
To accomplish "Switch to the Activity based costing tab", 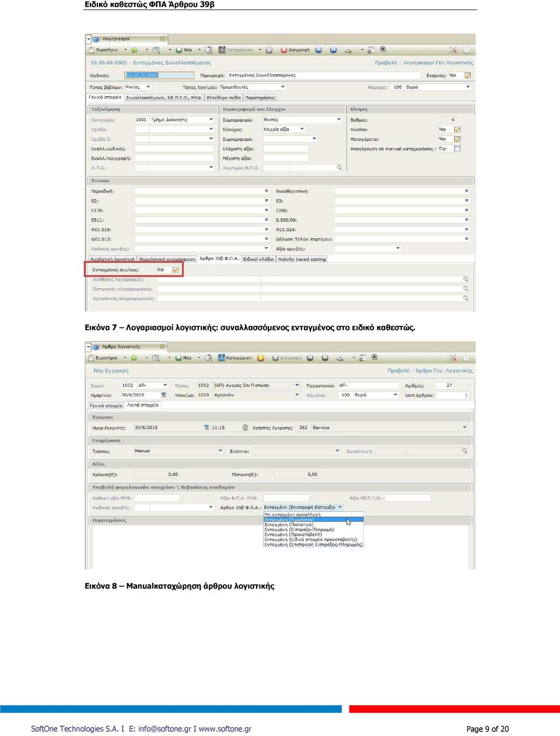I will pyautogui.click(x=302, y=259).
